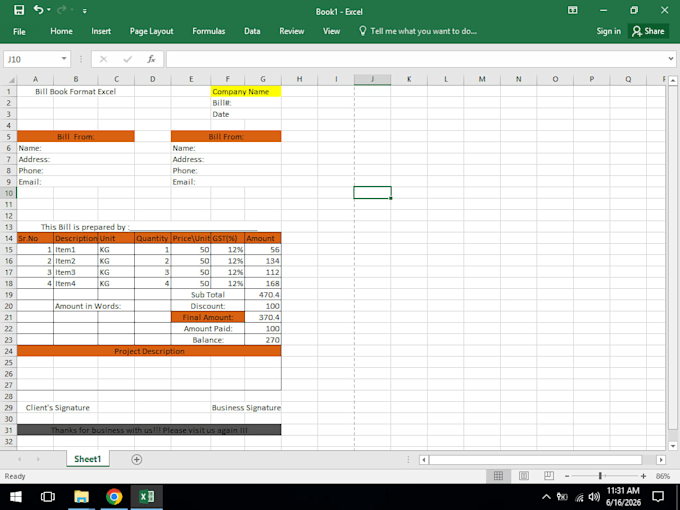Zoom in with the plus button

pyautogui.click(x=643, y=476)
